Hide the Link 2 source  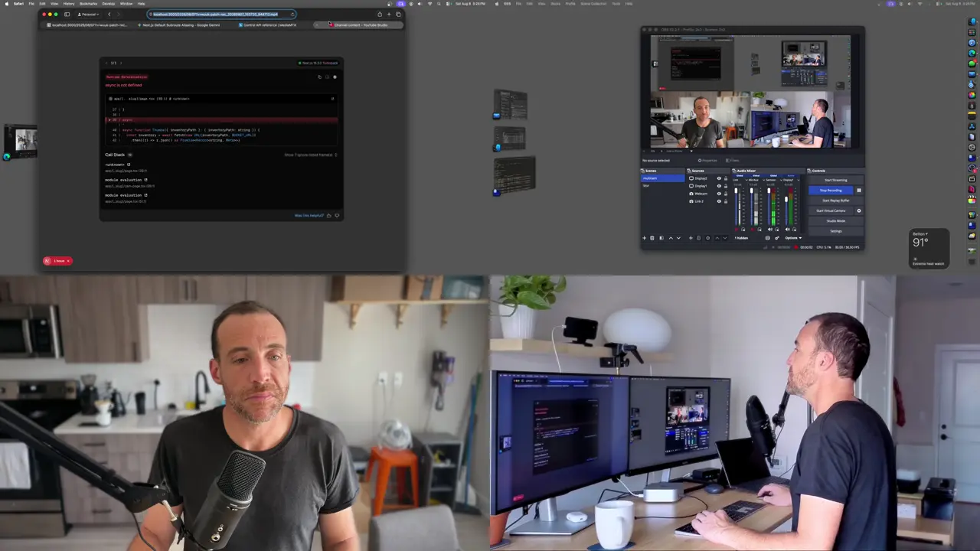pyautogui.click(x=719, y=201)
